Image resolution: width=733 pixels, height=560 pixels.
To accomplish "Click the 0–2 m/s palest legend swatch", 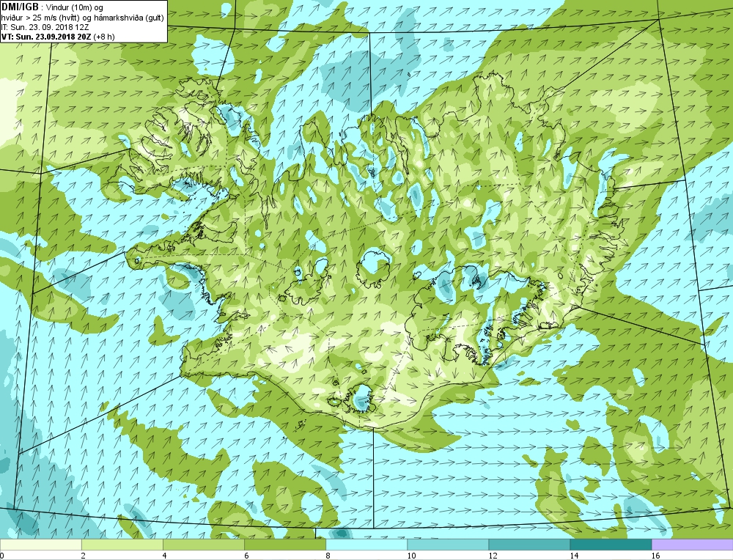I will click(x=40, y=545).
